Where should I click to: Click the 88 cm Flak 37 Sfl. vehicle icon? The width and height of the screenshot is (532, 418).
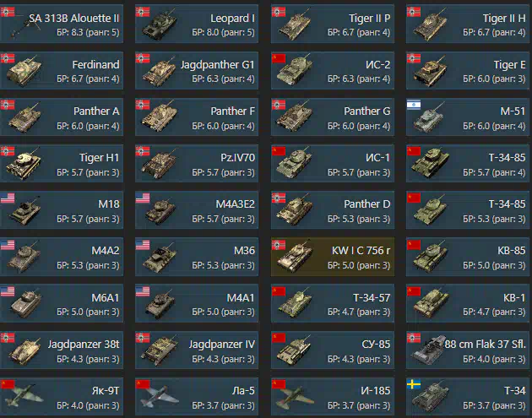click(x=428, y=350)
